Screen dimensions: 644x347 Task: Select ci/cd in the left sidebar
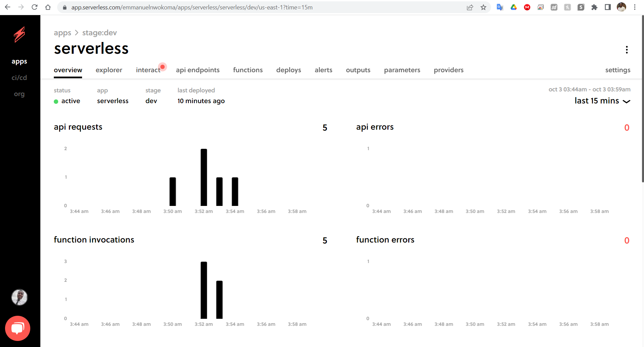click(19, 78)
